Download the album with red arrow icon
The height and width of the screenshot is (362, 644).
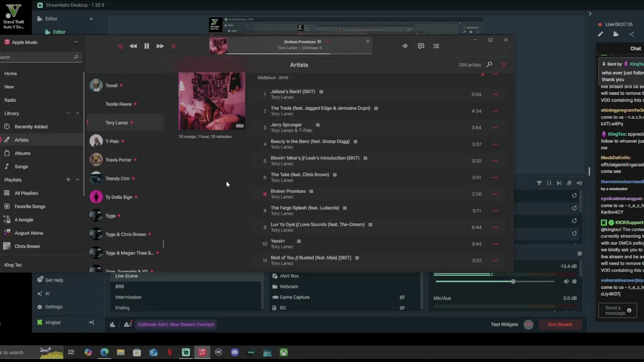point(482,74)
